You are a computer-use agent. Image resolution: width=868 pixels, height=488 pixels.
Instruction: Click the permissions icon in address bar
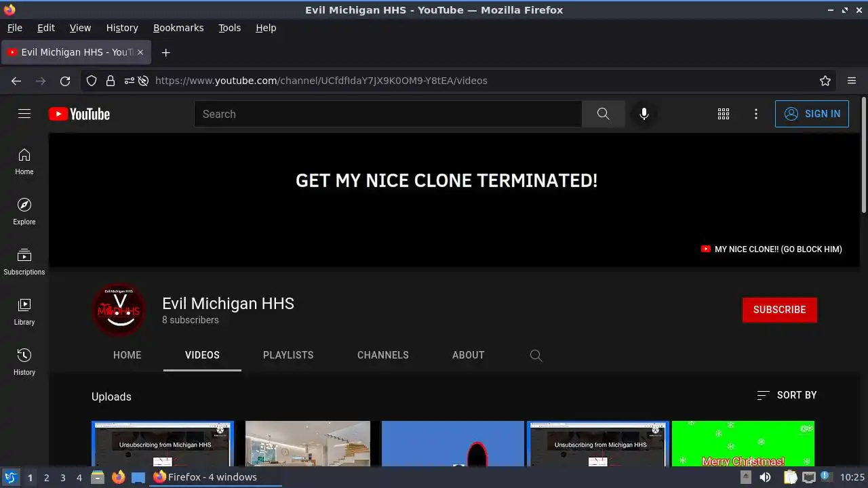click(129, 81)
